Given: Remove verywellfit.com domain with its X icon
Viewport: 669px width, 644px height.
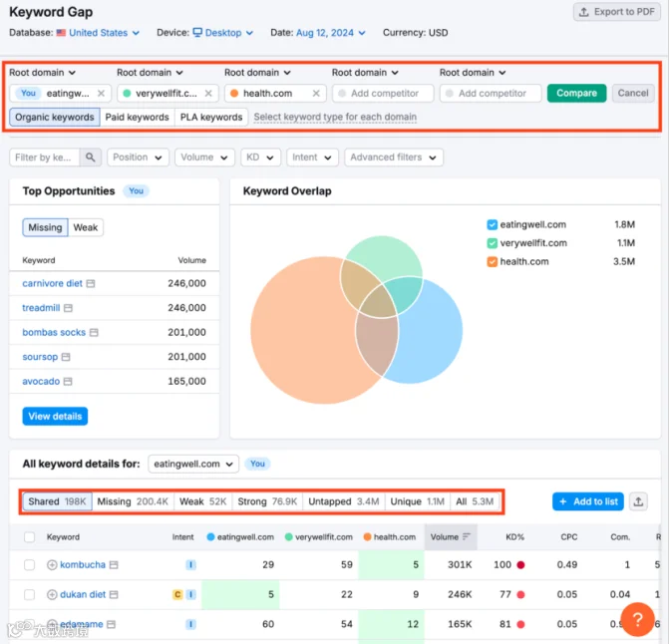Looking at the screenshot, I should click(208, 94).
